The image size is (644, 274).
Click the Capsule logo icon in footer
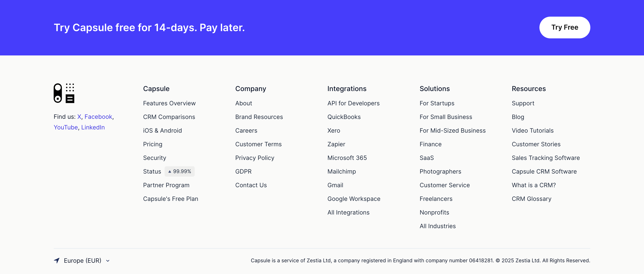coord(64,93)
